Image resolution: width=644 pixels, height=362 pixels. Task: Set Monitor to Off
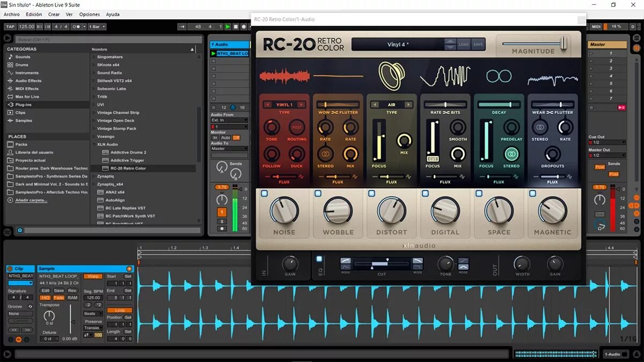click(x=236, y=138)
